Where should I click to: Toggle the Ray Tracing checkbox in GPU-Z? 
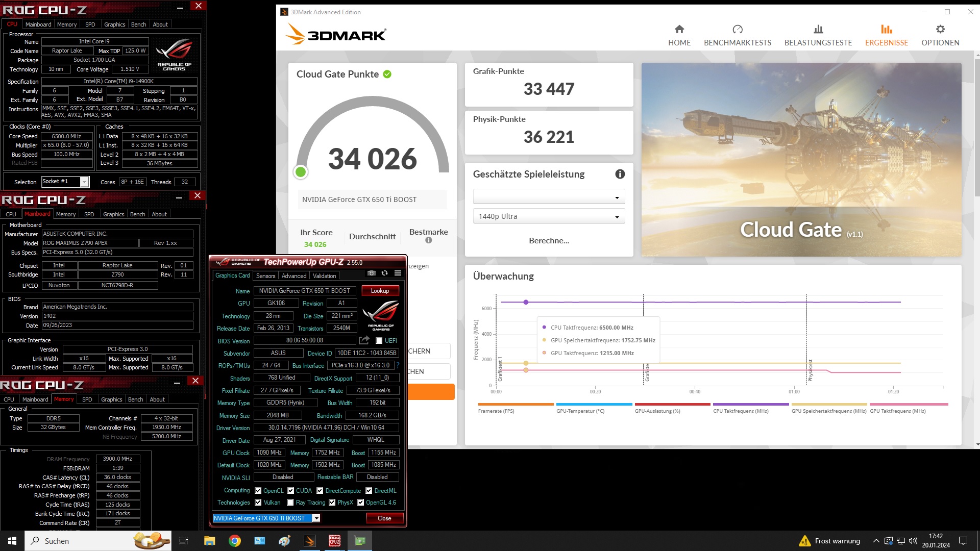coord(290,503)
